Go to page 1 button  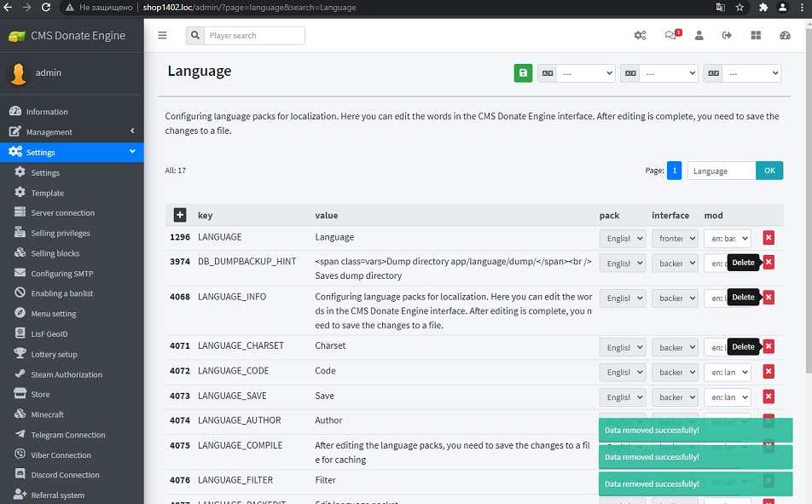(x=674, y=171)
